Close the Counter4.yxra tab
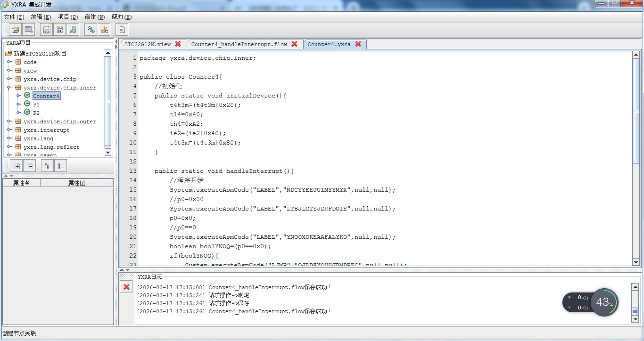This screenshot has height=341, width=644. [358, 44]
